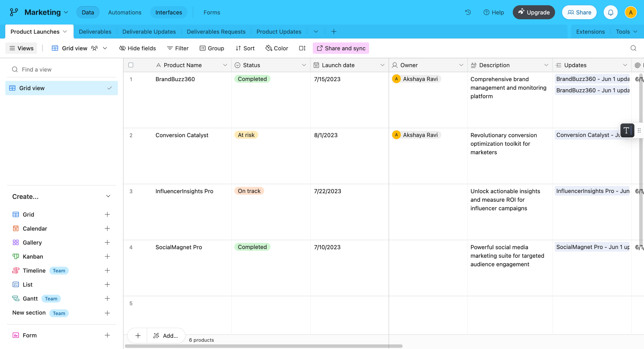
Task: Click the Upgrade button
Action: (534, 12)
